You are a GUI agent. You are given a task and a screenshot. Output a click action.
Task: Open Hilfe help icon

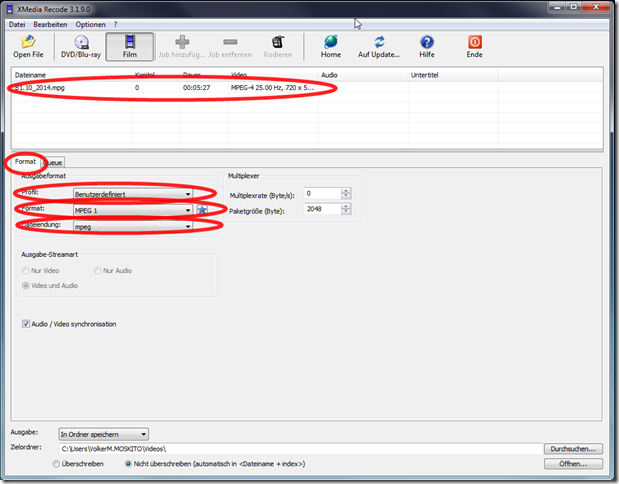(427, 46)
